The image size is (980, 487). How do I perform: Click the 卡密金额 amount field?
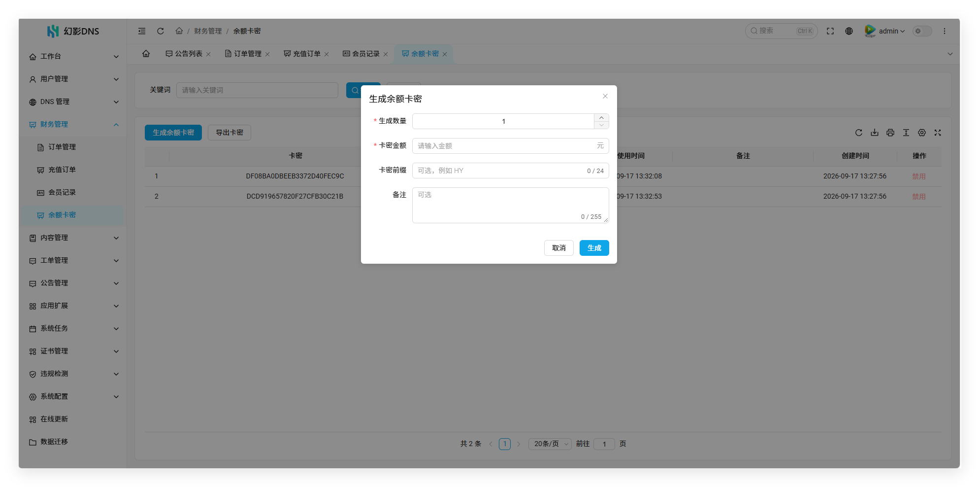coord(511,146)
